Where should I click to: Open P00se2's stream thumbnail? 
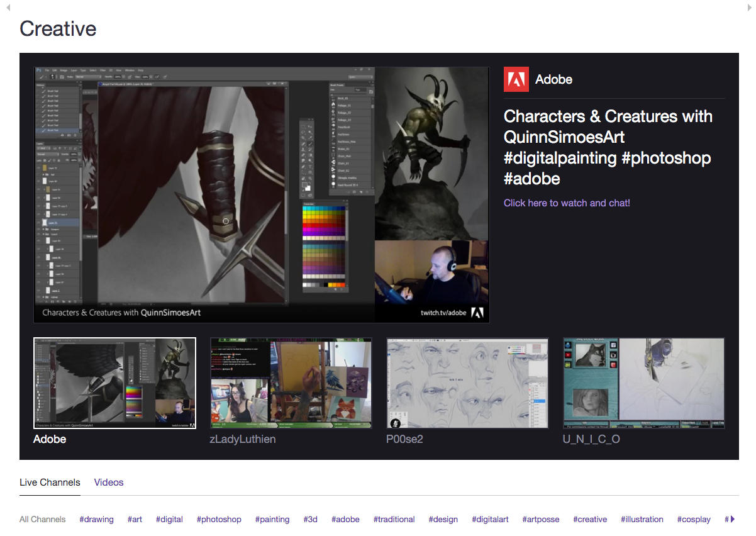(x=467, y=383)
